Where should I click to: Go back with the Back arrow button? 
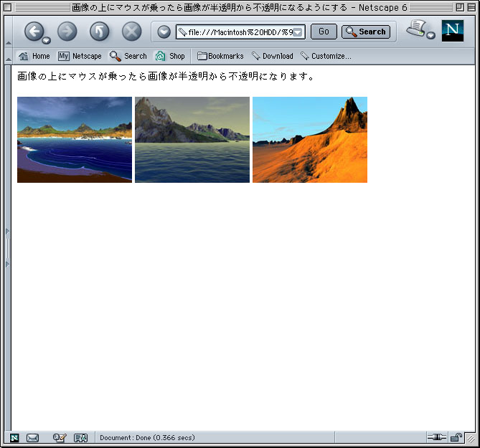point(34,32)
